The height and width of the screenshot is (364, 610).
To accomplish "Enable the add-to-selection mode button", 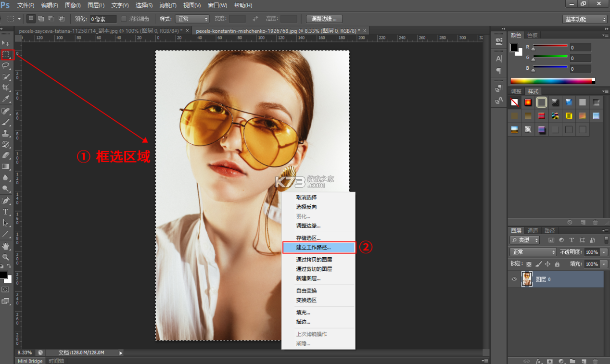I will [41, 19].
